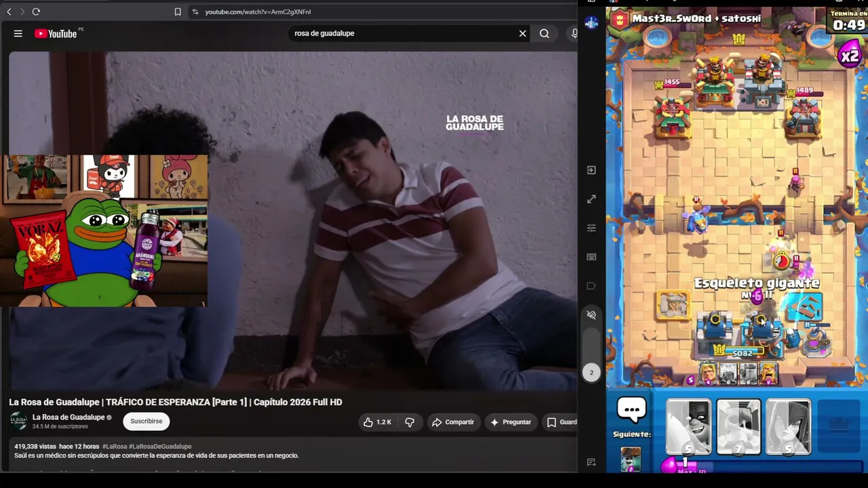This screenshot has width=868, height=488.
Task: Share the video with Compartir
Action: [453, 422]
